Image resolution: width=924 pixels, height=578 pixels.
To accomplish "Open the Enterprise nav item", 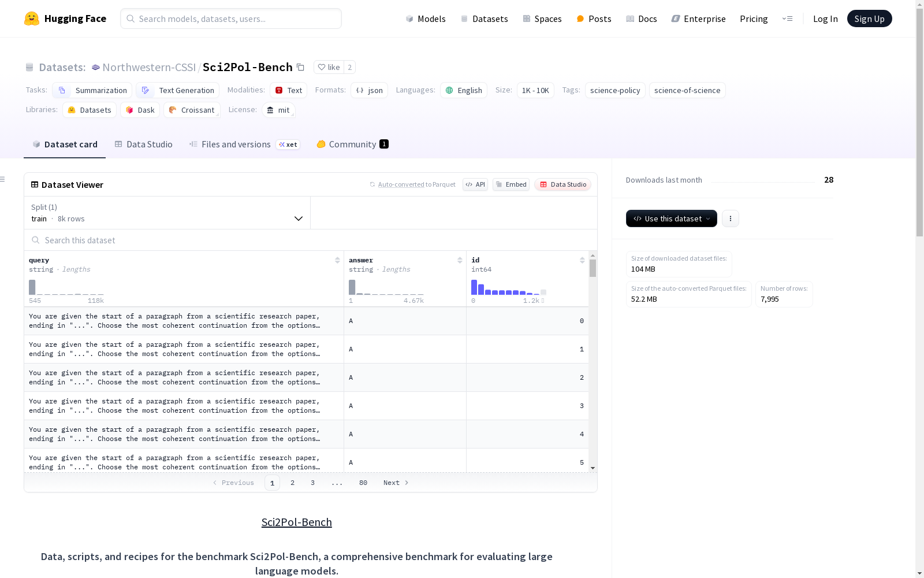I will click(698, 18).
